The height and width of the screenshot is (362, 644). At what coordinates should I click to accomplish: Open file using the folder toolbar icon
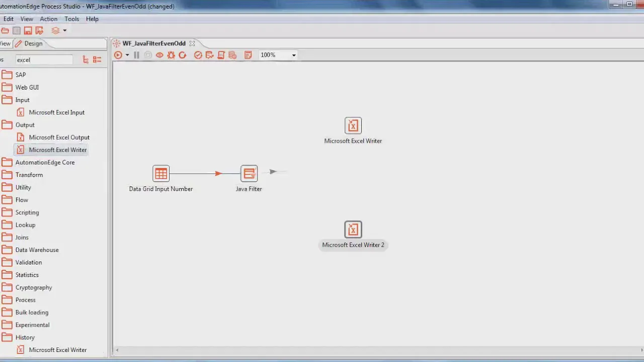5,31
